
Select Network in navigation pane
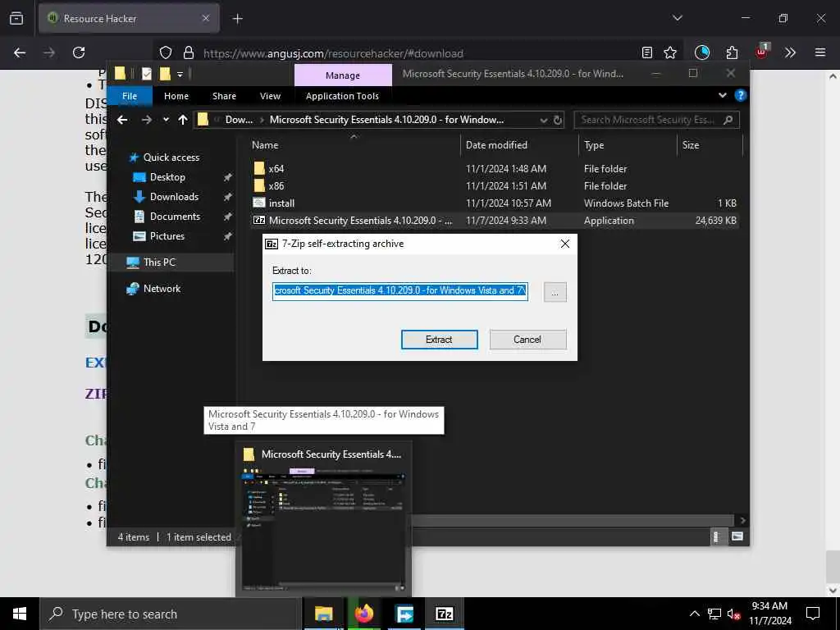162,289
